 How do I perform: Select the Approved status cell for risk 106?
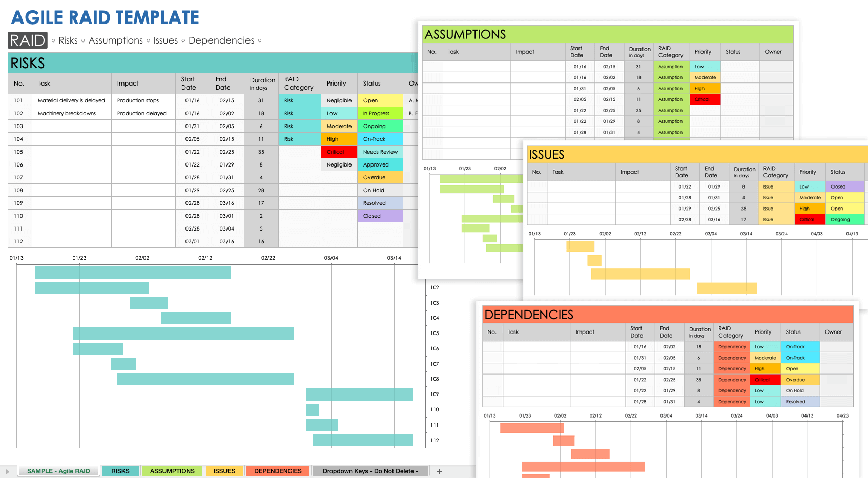[x=380, y=164]
